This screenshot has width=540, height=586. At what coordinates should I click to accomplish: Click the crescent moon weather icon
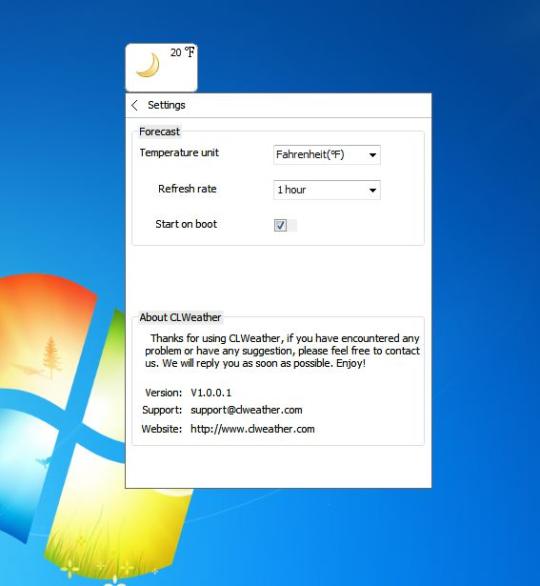click(x=148, y=65)
